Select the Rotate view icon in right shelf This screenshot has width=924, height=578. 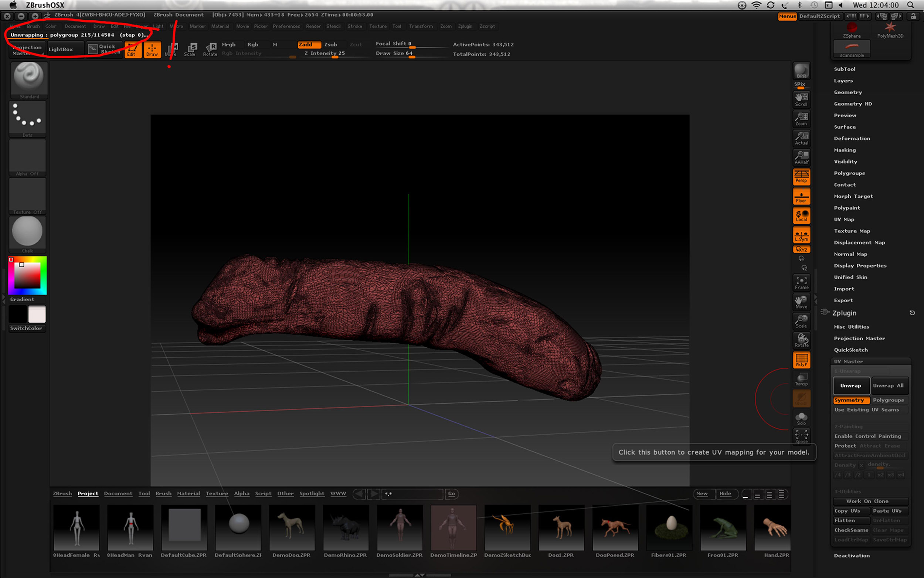pos(801,340)
